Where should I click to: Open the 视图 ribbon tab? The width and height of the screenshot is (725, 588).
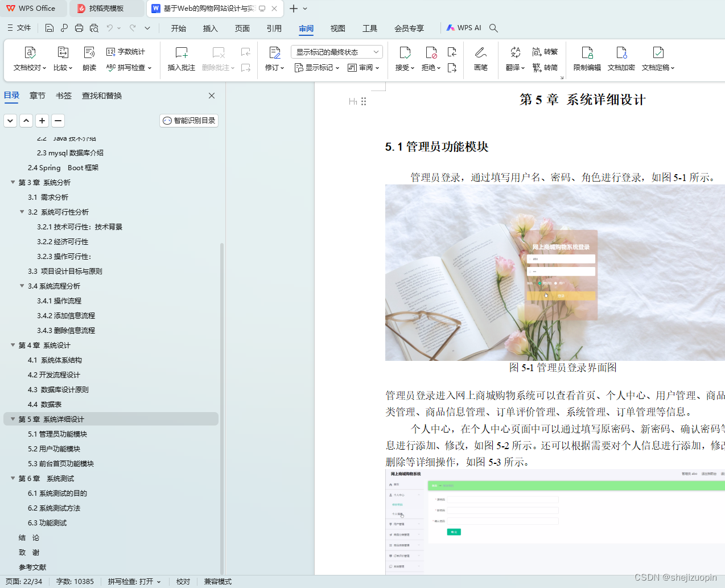click(x=338, y=28)
